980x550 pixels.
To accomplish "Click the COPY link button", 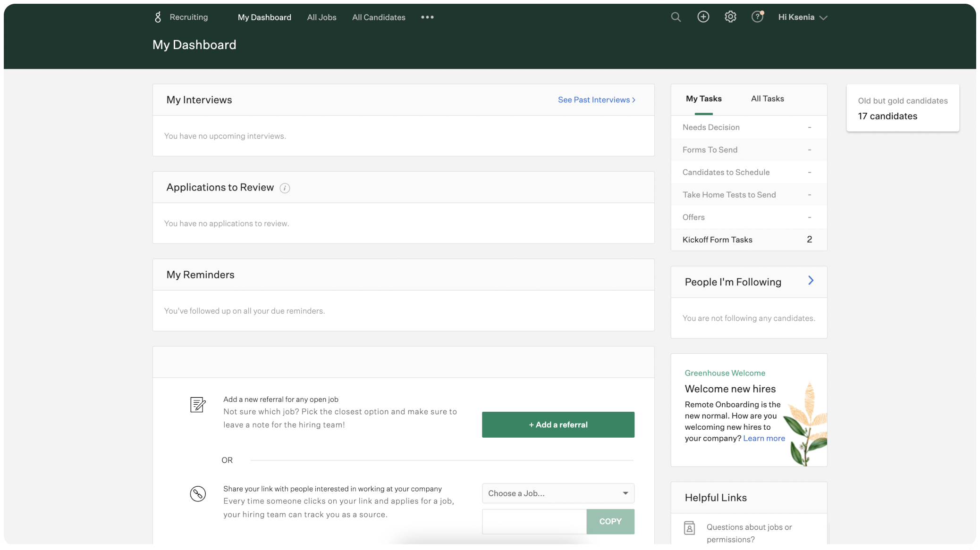I will point(610,521).
